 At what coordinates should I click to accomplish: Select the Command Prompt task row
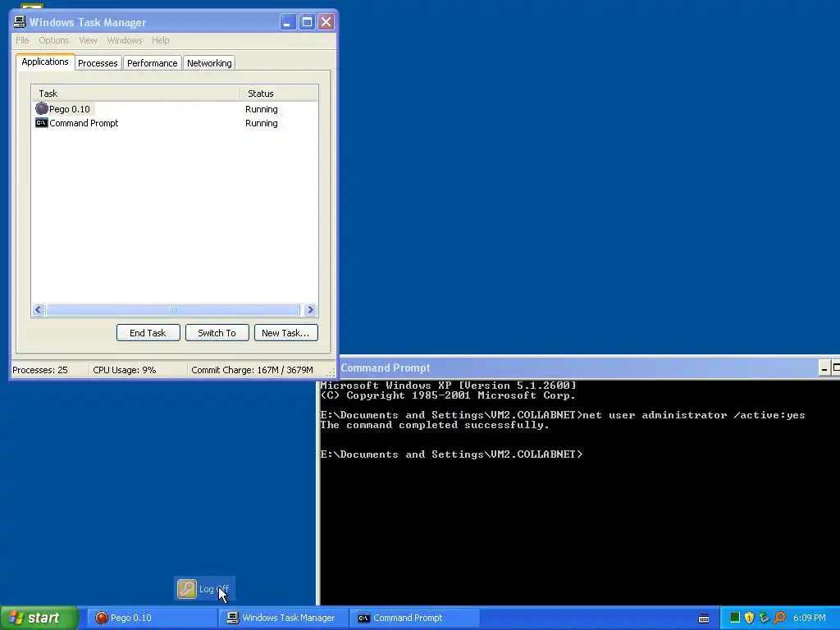tap(175, 123)
